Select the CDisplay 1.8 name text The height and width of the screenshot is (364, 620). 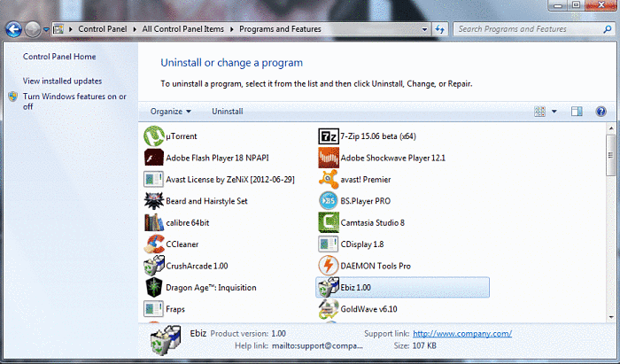(x=361, y=244)
